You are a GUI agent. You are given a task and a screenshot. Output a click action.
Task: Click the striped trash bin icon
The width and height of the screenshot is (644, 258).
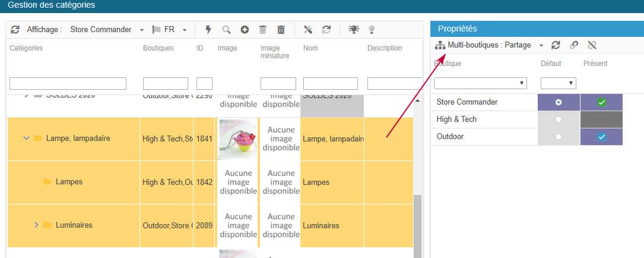point(281,30)
